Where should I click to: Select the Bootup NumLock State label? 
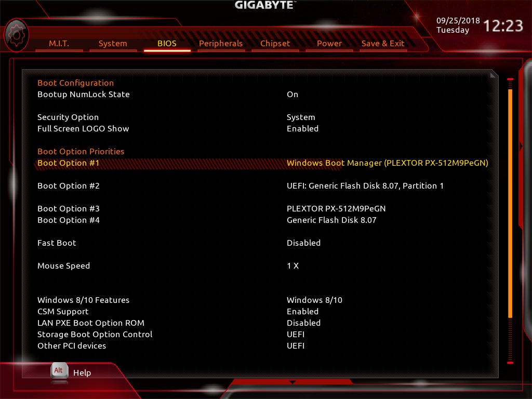tap(84, 95)
